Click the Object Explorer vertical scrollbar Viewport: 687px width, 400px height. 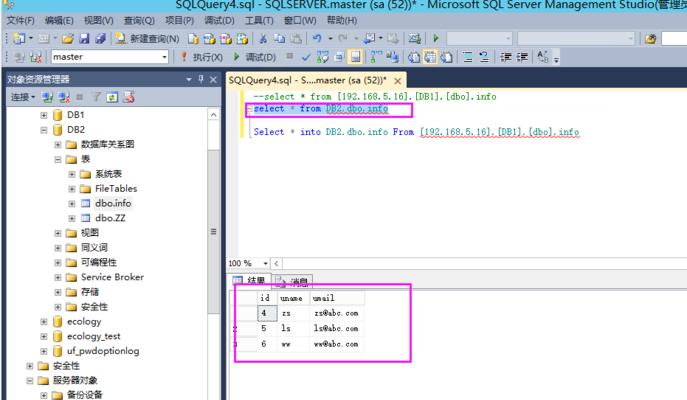coord(213,231)
